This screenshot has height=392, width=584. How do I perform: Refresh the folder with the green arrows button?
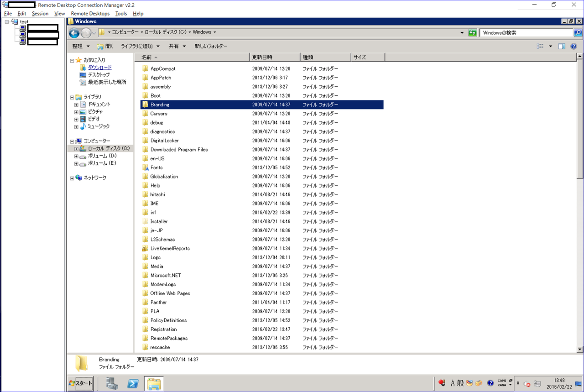[473, 33]
